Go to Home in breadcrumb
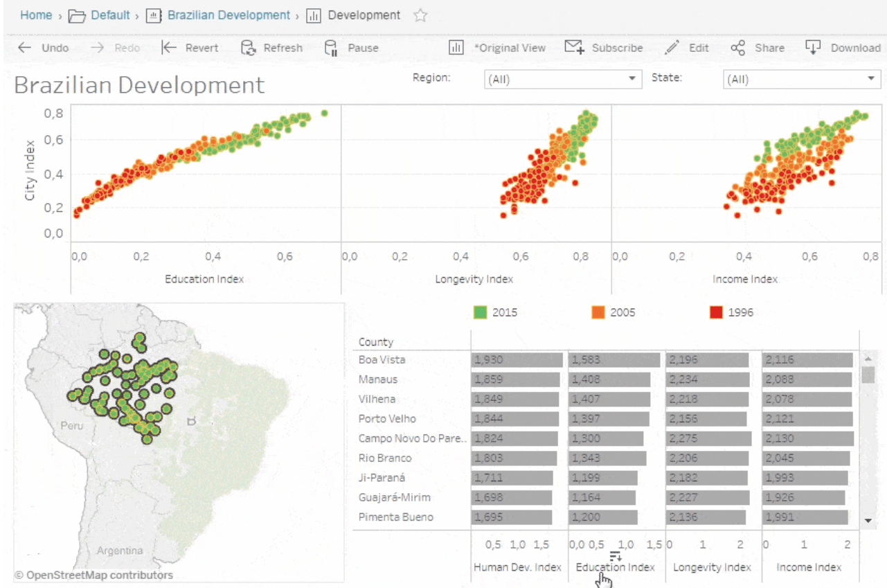Image resolution: width=887 pixels, height=588 pixels. point(36,15)
